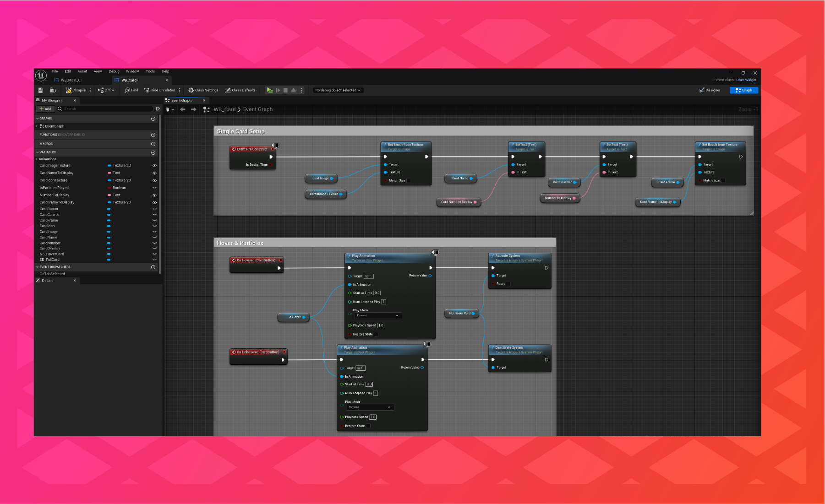Click the pink Text type swatch for NumberToDisplay
This screenshot has width=825, height=504.
point(109,195)
